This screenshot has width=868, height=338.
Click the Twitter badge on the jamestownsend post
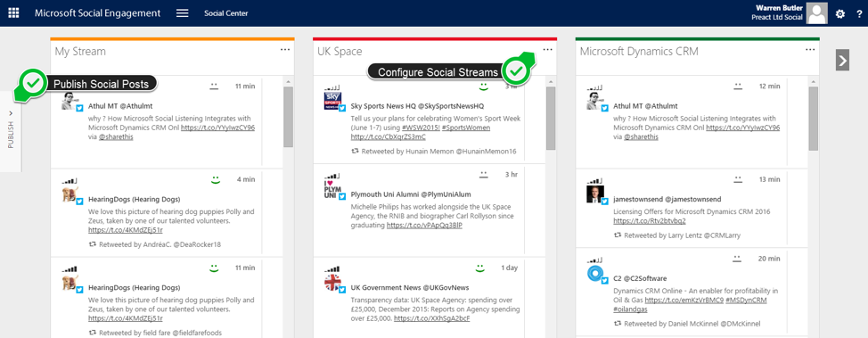click(x=604, y=202)
